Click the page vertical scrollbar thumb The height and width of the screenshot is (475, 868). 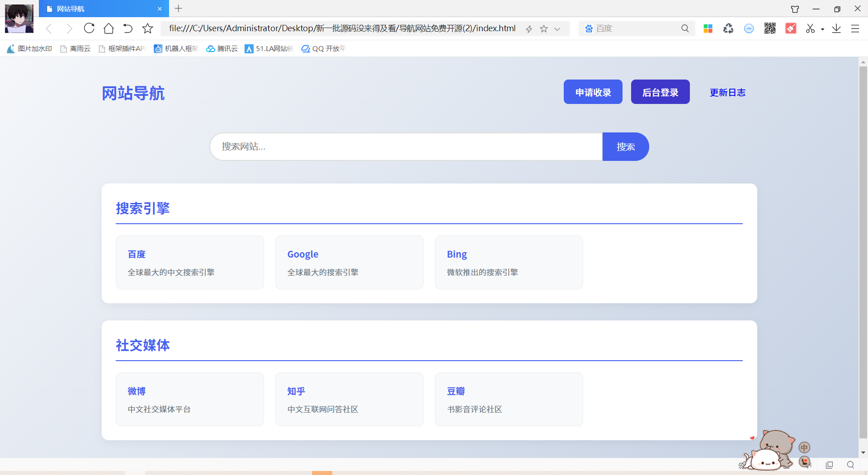pyautogui.click(x=863, y=252)
